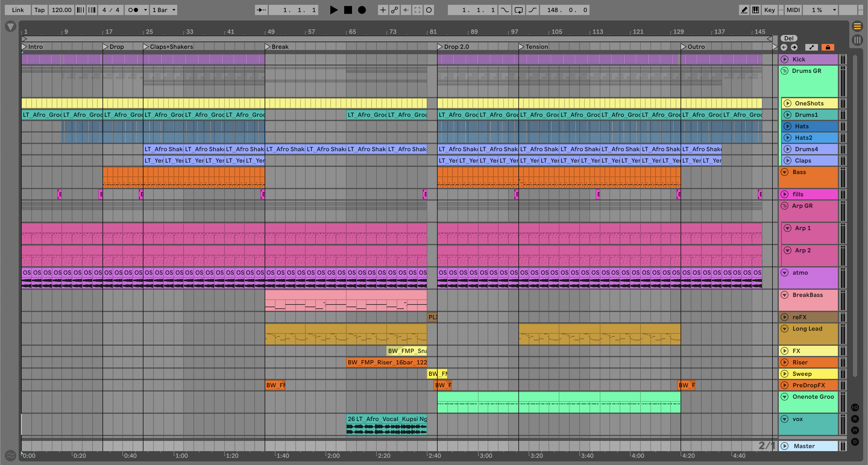Unfold the Bass track
This screenshot has width=868, height=465.
click(785, 172)
